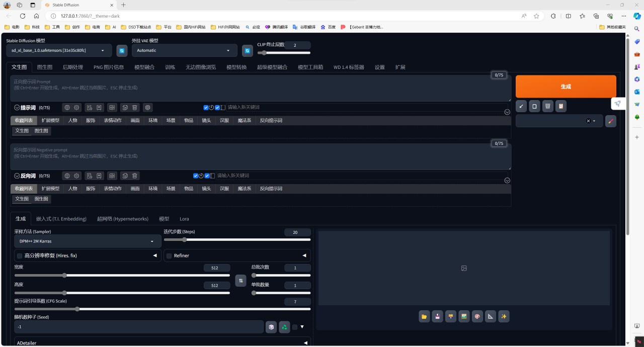The image size is (644, 347).
Task: Open the style editor paintbrush icon
Action: pos(610,121)
